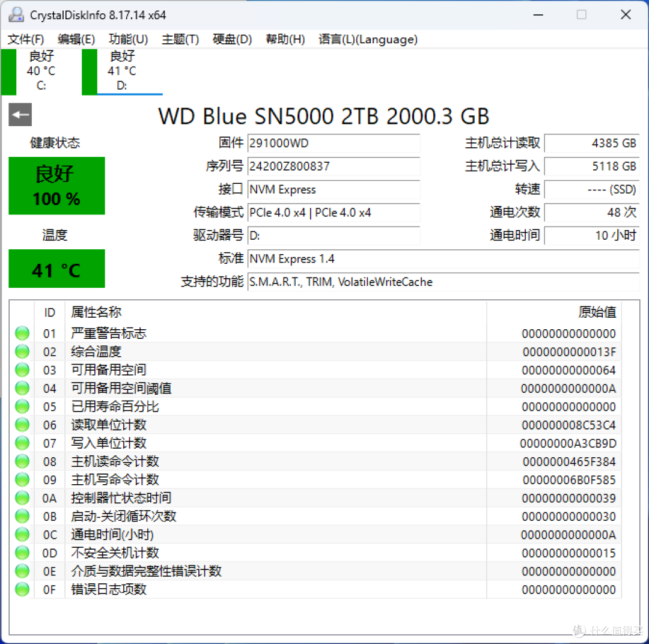Click the green status dot beside ID 01
Viewport: 649px width, 644px height.
point(22,333)
